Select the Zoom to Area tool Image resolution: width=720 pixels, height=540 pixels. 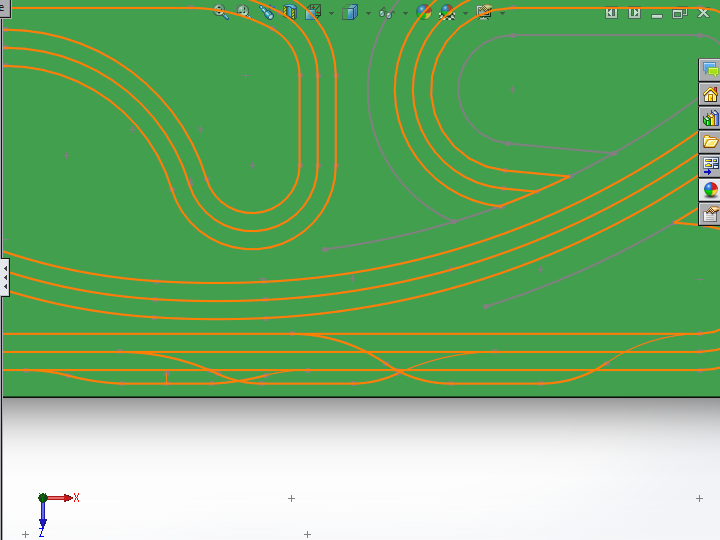(x=243, y=12)
